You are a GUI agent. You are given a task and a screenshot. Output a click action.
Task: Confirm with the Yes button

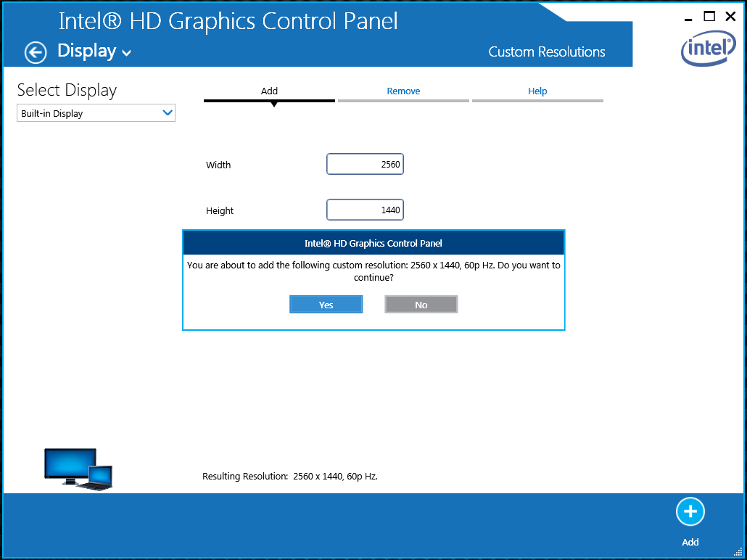pos(326,305)
